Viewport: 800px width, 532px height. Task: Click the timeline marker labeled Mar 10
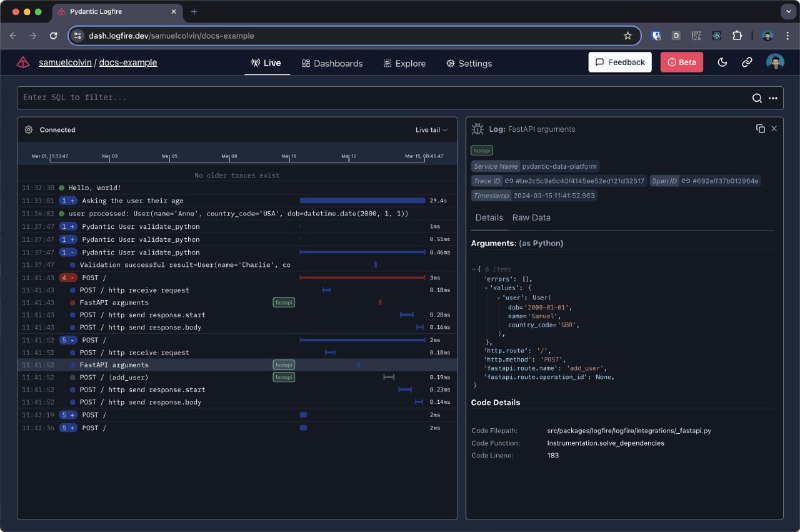(289, 157)
